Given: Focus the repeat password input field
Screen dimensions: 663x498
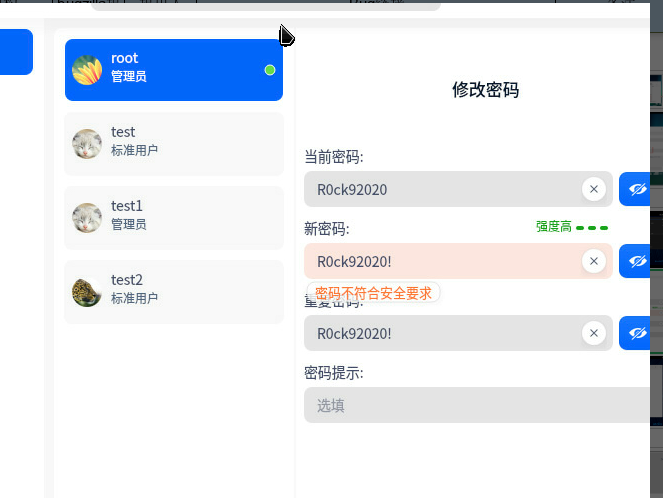Looking at the screenshot, I should 440,333.
